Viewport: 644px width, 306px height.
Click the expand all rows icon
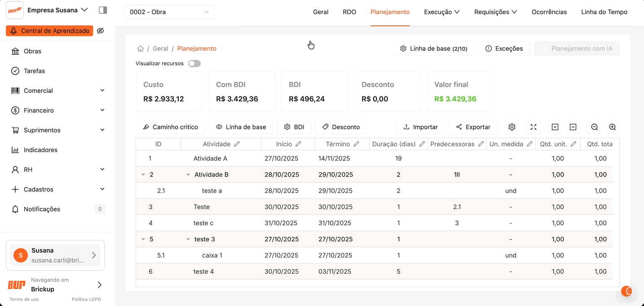[555, 127]
